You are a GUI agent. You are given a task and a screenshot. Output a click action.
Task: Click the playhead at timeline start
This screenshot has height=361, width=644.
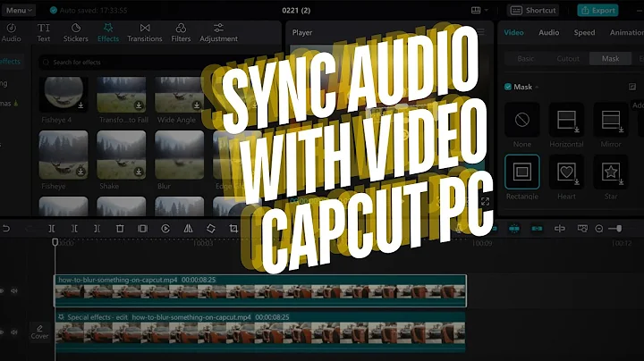pos(55,242)
